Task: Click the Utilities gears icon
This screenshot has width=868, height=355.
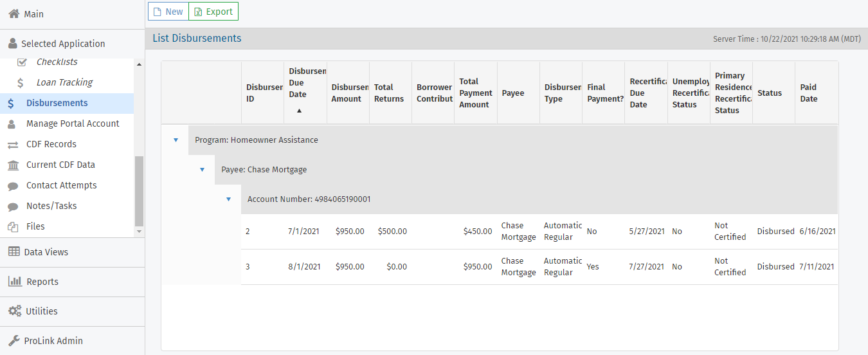Action: click(x=15, y=311)
